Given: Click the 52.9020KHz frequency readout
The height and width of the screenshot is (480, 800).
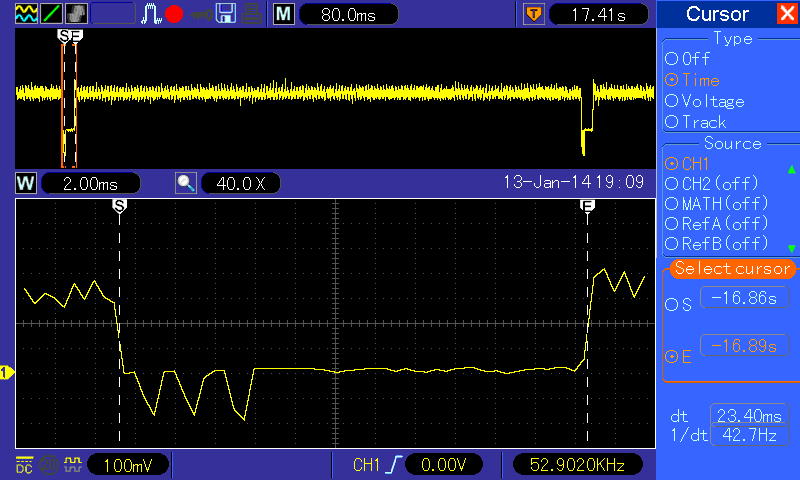Looking at the screenshot, I should [x=577, y=465].
